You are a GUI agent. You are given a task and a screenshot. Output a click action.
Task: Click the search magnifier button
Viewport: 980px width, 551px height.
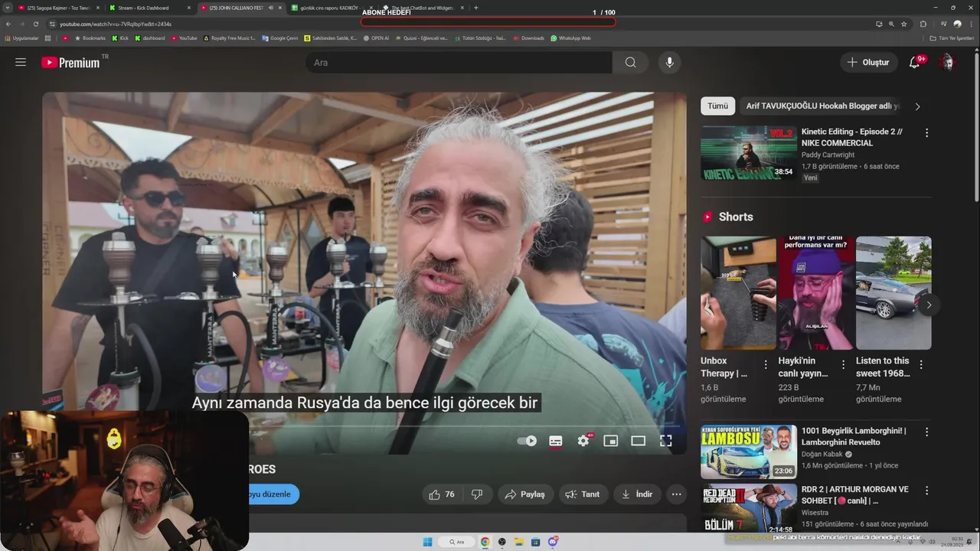point(630,62)
